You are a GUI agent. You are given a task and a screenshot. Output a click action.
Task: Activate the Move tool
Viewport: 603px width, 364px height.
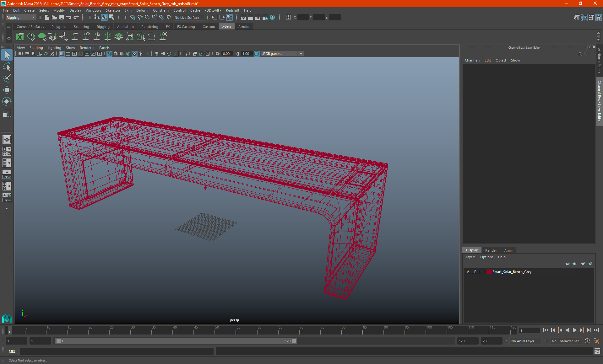tap(7, 90)
